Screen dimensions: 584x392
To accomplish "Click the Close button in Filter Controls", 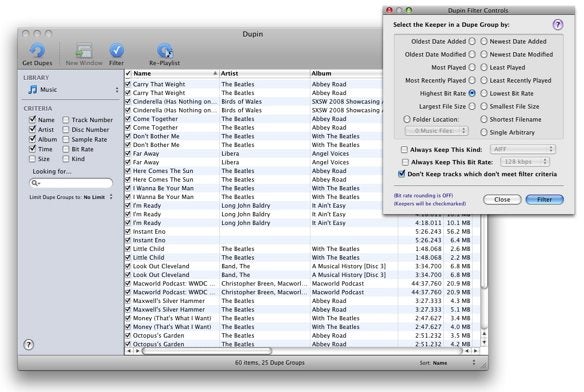I will click(x=502, y=199).
